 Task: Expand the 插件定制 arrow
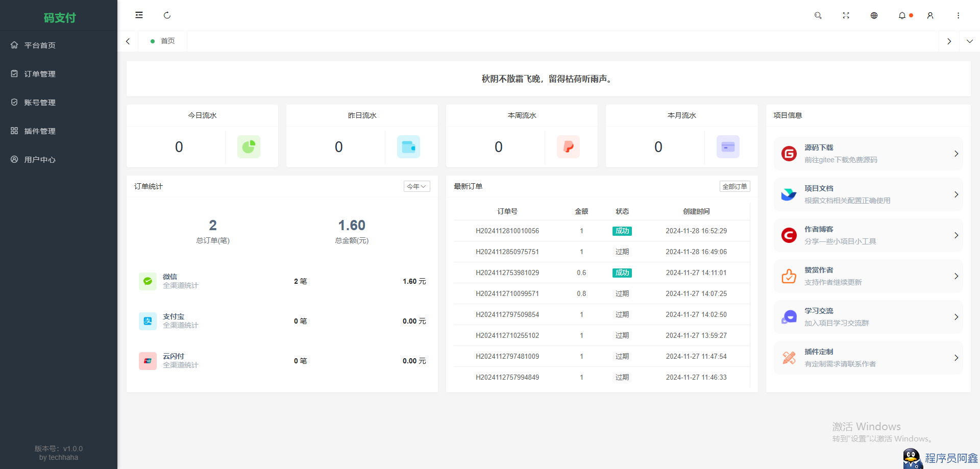[956, 358]
